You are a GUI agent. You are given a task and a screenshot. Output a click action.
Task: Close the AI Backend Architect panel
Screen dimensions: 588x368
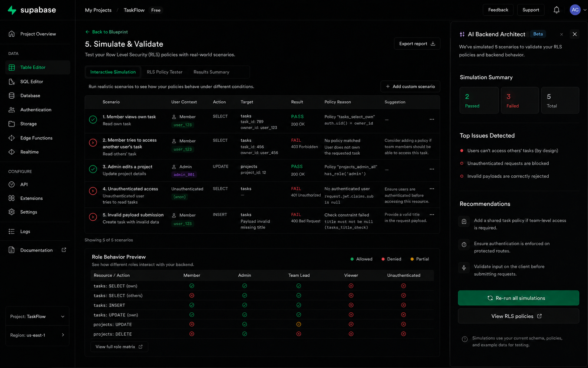pyautogui.click(x=575, y=34)
